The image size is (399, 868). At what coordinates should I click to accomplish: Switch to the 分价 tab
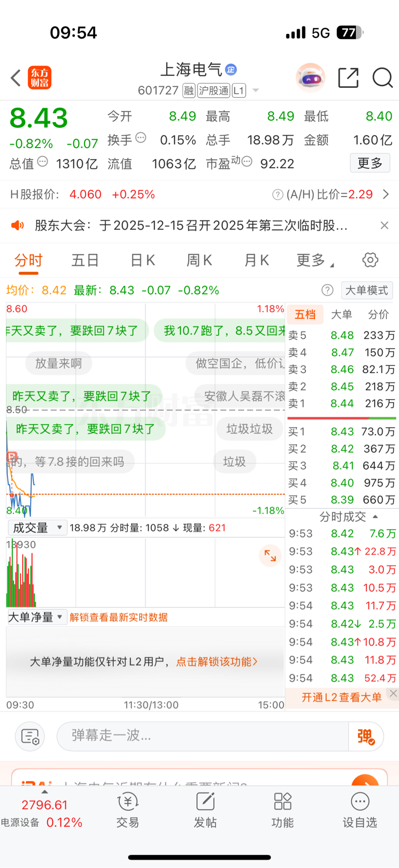tap(378, 314)
